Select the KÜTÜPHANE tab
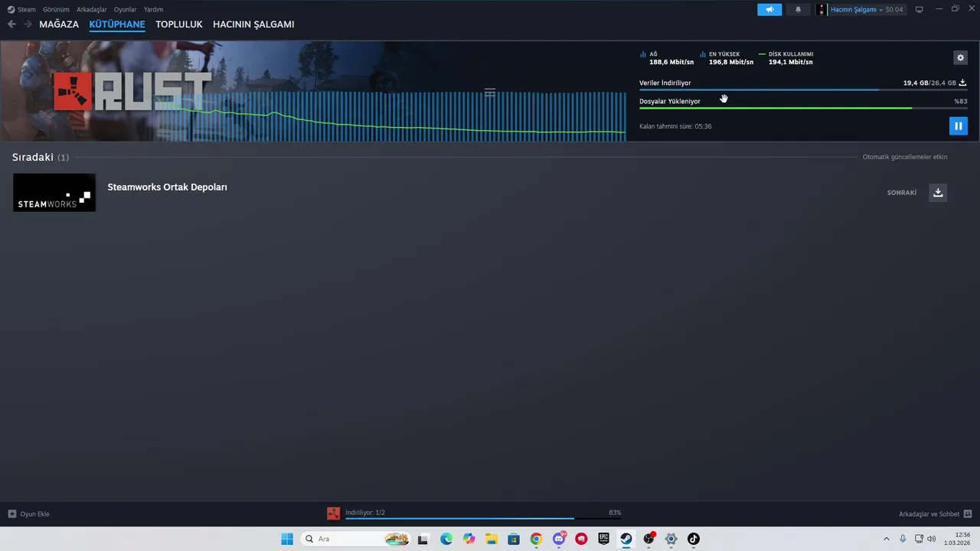The width and height of the screenshot is (980, 551). pyautogui.click(x=117, y=24)
